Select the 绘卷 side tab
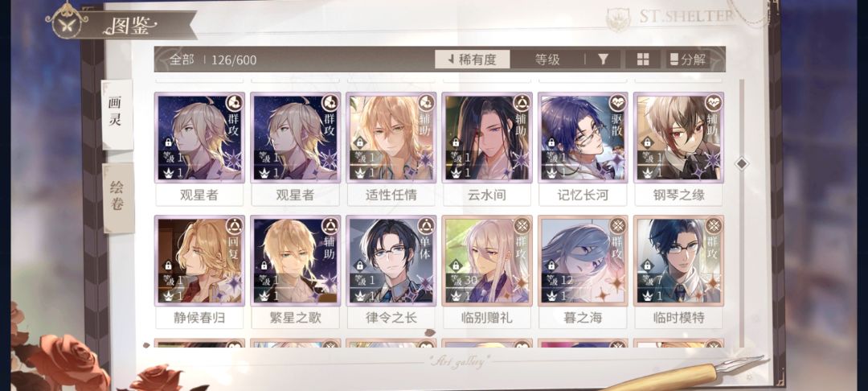Image resolution: width=868 pixels, height=391 pixels. 118,198
